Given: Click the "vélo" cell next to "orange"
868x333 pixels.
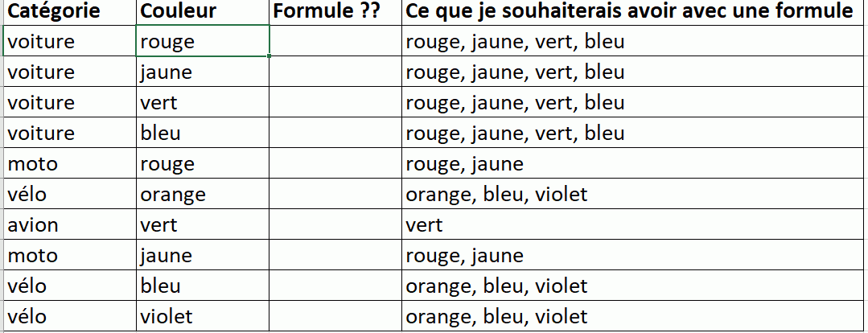Looking at the screenshot, I should coord(68,194).
